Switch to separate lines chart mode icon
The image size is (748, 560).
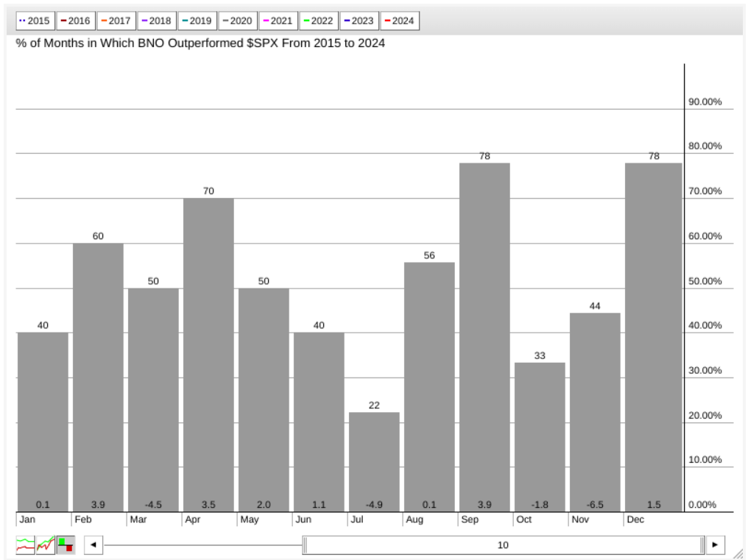[25, 545]
